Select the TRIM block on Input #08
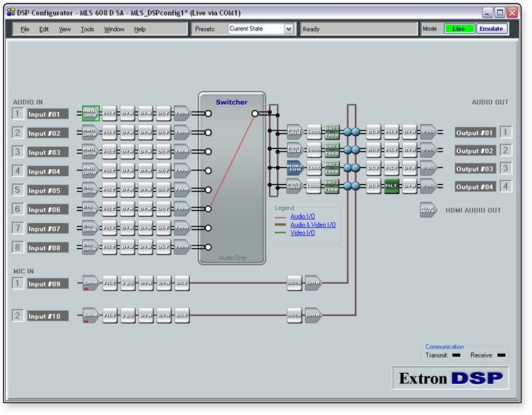Image resolution: width=532 pixels, height=415 pixels. (x=181, y=247)
